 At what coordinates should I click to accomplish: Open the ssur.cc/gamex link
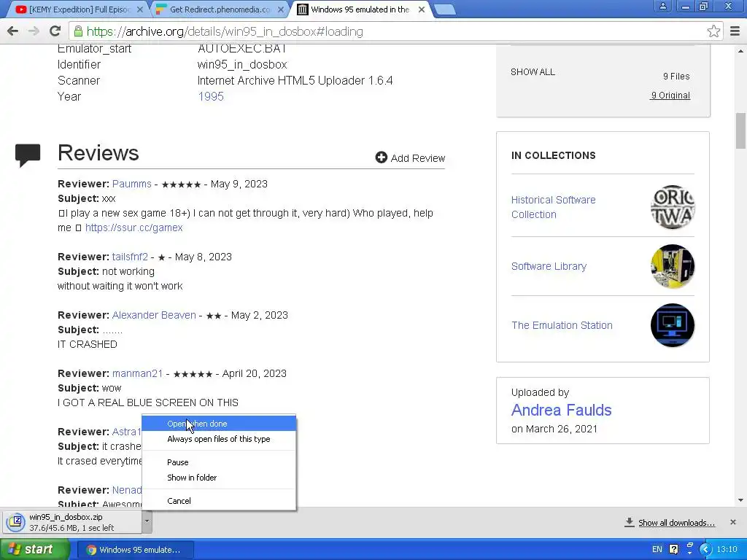[x=134, y=227]
